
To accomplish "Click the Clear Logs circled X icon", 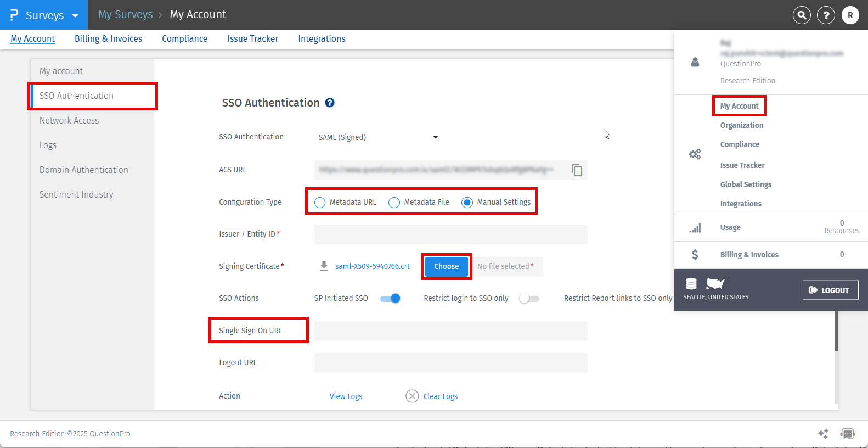I will (x=412, y=396).
